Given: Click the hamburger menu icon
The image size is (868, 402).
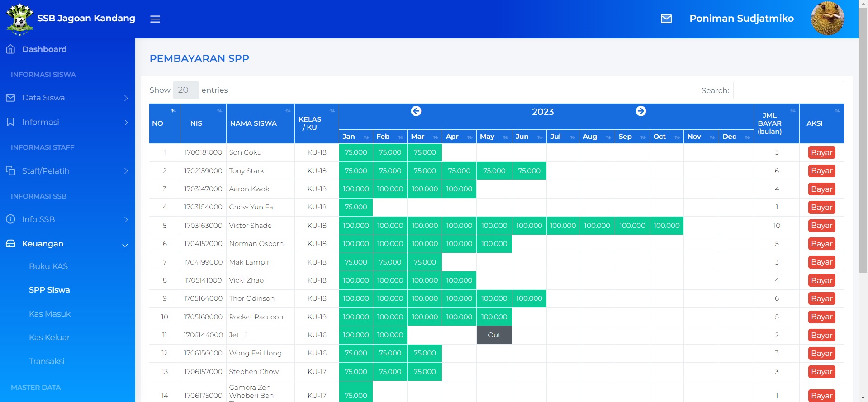Looking at the screenshot, I should coord(155,19).
